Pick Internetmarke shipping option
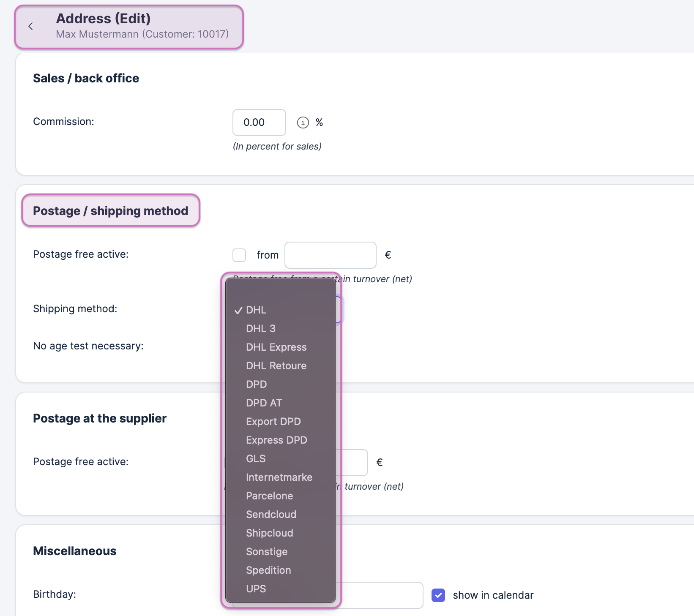Screen dimensions: 694x616 (279, 477)
